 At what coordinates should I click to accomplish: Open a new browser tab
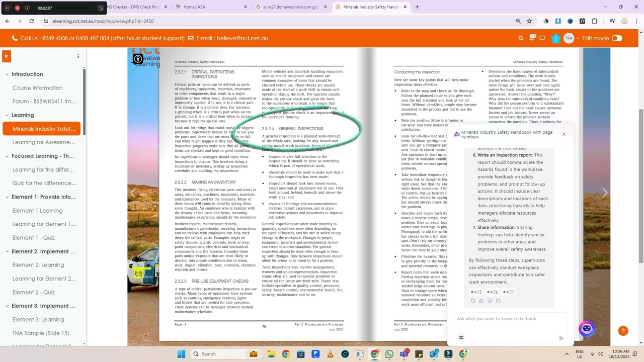pos(417,7)
